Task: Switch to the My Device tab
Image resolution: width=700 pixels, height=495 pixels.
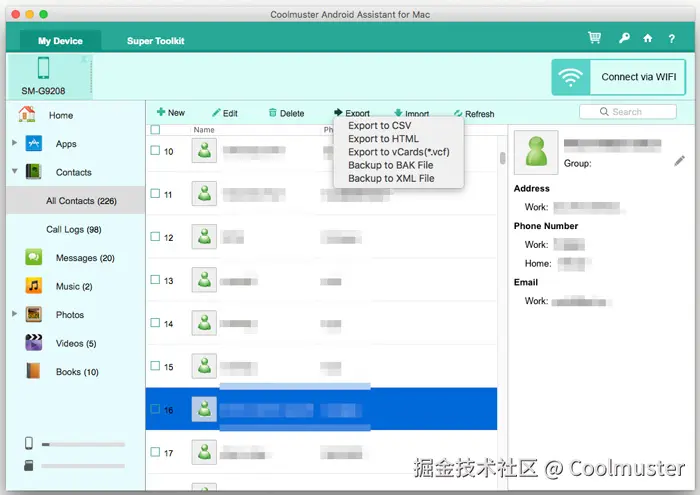Action: (60, 41)
